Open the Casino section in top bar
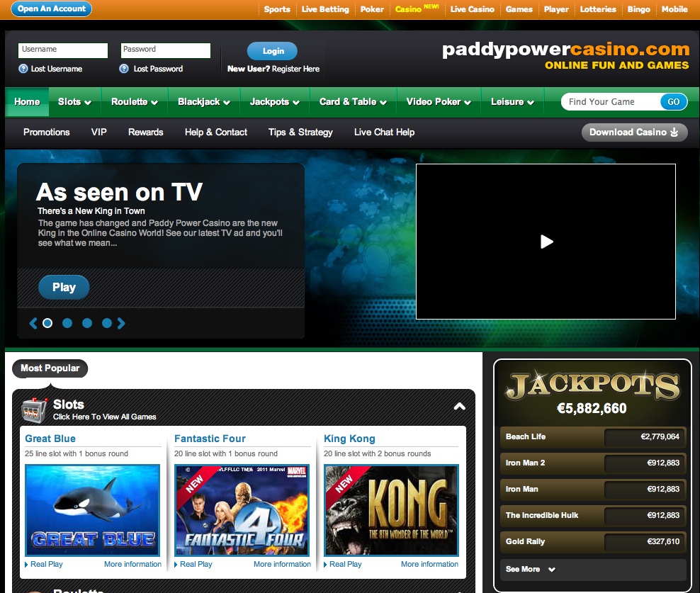The width and height of the screenshot is (700, 593). coord(417,9)
